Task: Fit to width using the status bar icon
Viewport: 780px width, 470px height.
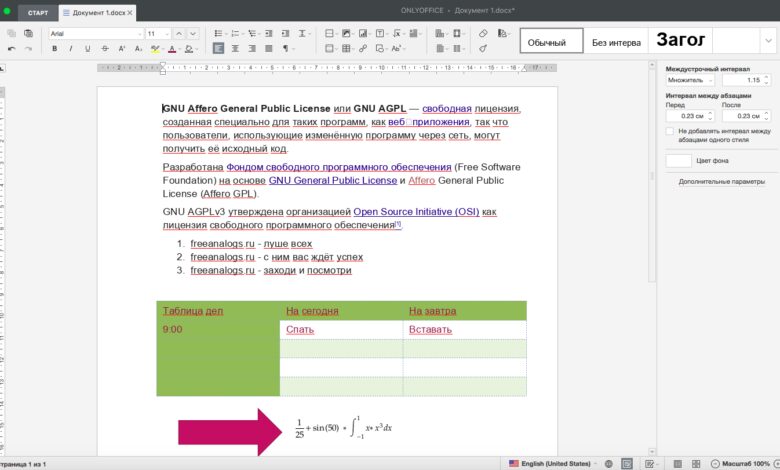Action: [x=696, y=464]
